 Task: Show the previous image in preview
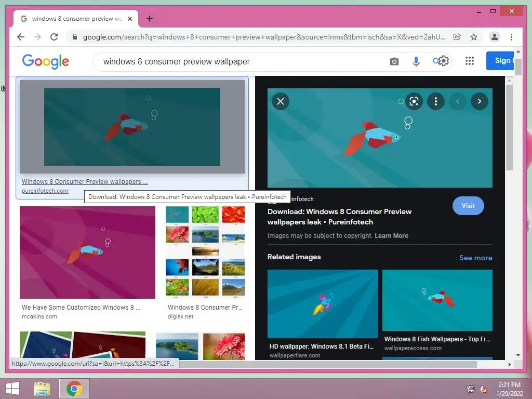tap(458, 101)
